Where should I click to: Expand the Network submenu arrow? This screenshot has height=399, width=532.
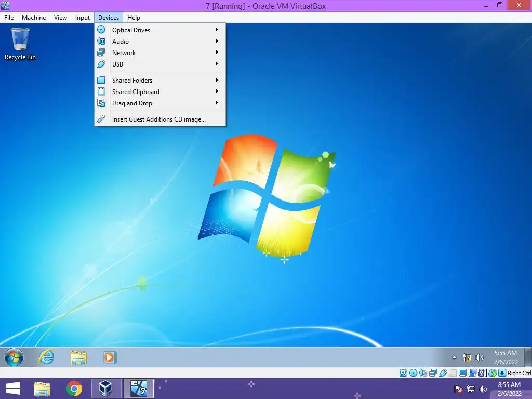(x=217, y=52)
